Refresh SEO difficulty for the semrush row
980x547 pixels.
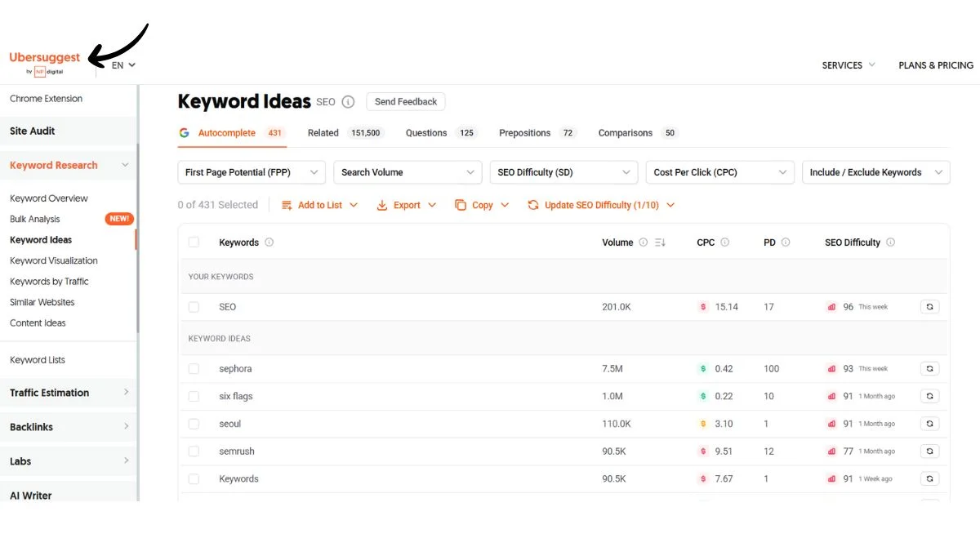click(x=929, y=451)
